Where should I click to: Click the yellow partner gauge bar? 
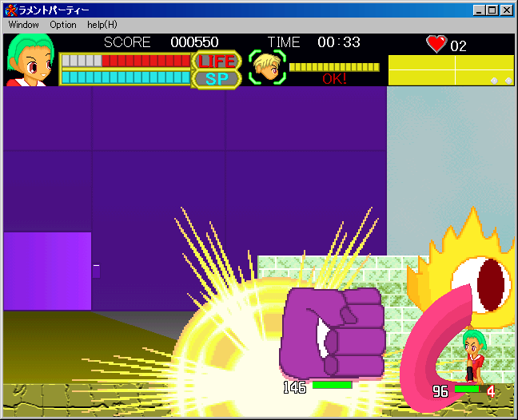click(334, 67)
